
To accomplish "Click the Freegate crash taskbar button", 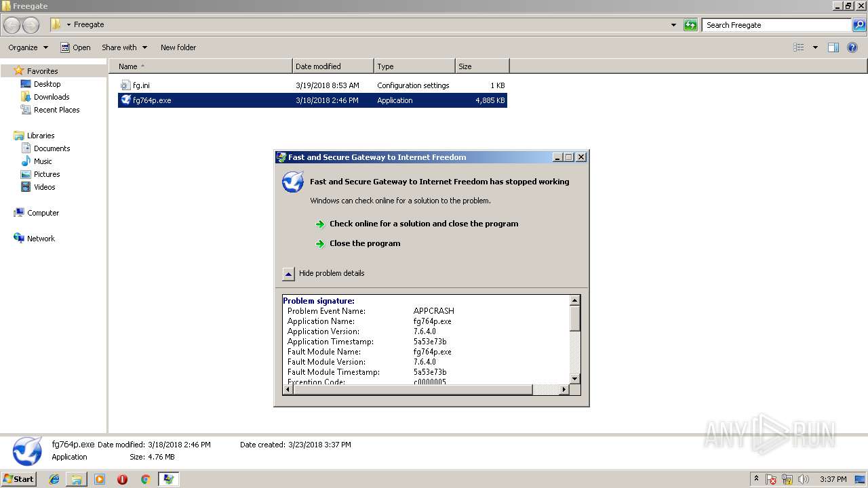I will point(168,479).
